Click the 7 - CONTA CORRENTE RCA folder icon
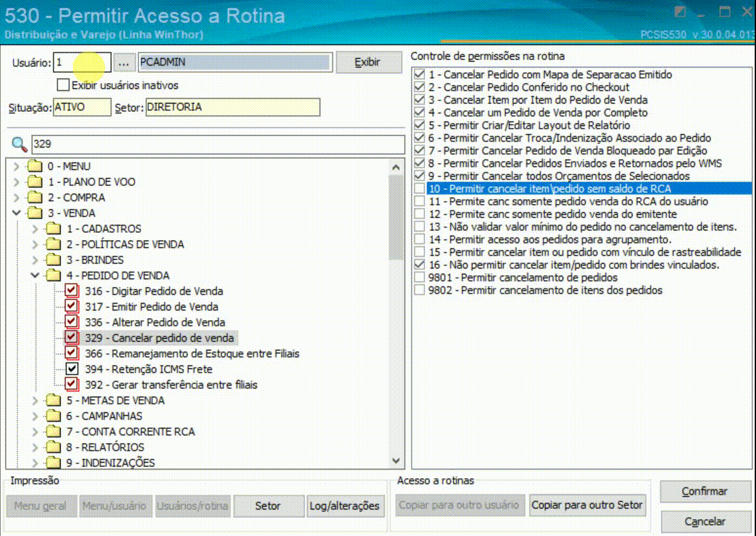 click(x=53, y=431)
